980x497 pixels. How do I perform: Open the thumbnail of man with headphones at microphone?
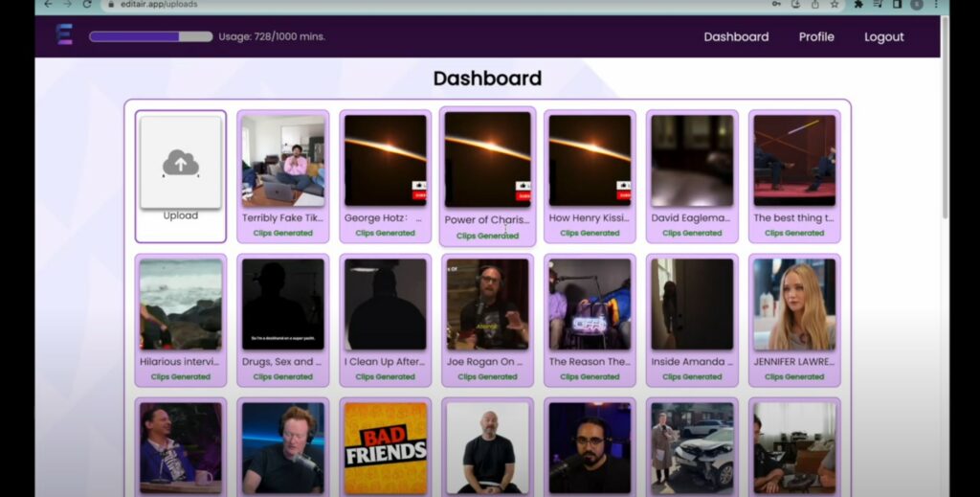point(283,448)
